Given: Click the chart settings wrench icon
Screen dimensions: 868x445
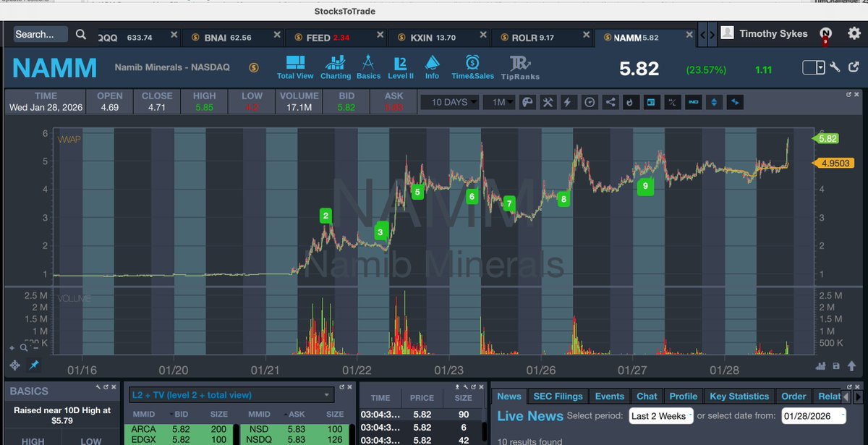Looking at the screenshot, I should point(548,102).
